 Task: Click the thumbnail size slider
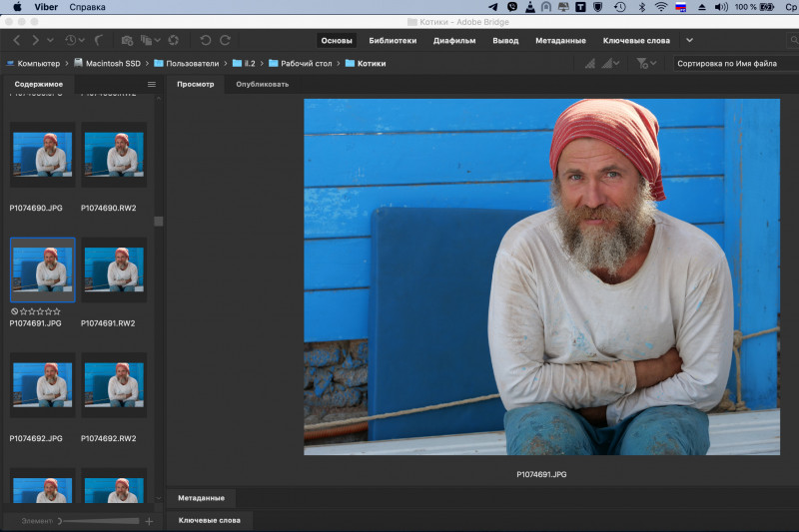(x=99, y=521)
